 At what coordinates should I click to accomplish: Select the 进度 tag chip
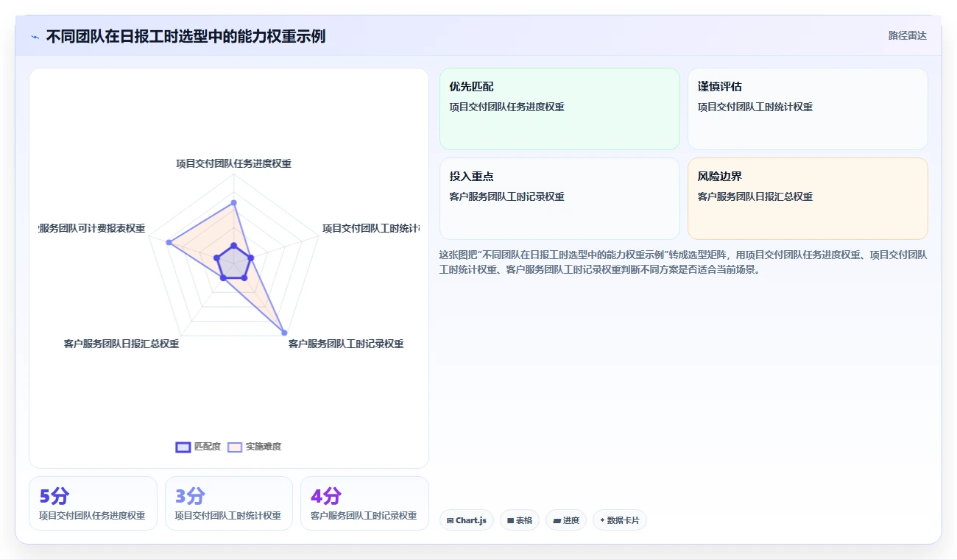point(566,520)
